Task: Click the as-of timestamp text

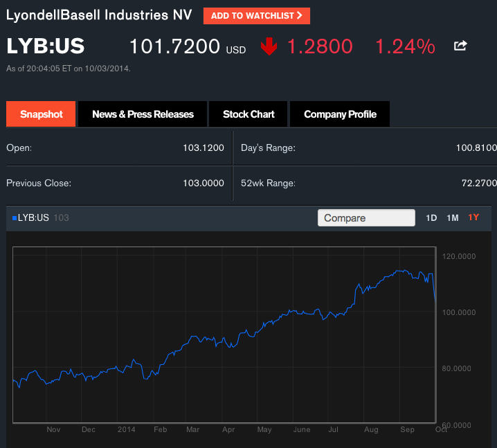Action: pos(69,69)
